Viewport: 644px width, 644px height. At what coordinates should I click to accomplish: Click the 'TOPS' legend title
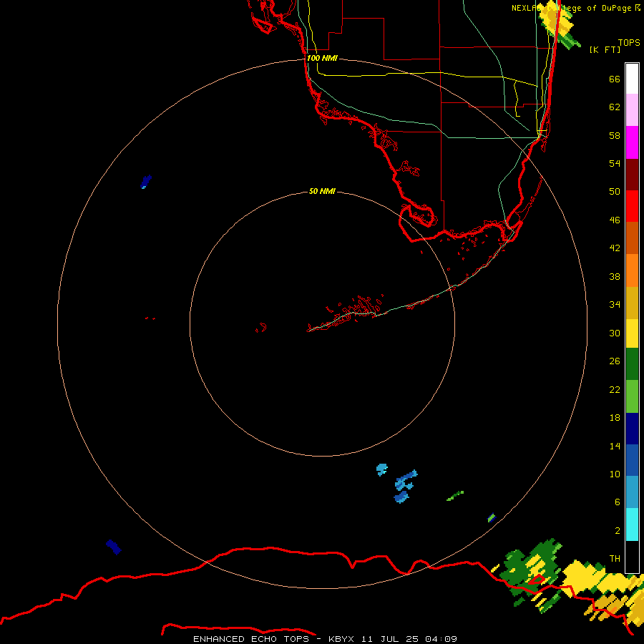[x=629, y=43]
